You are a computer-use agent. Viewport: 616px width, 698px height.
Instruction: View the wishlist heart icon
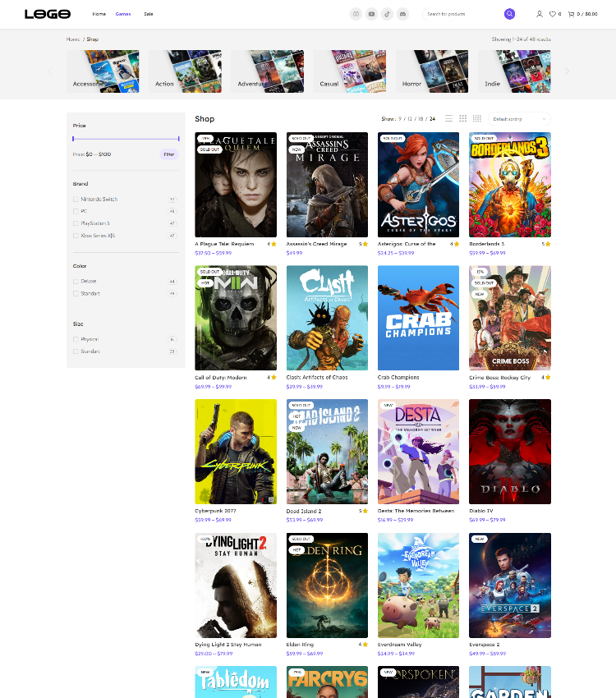[x=553, y=14]
